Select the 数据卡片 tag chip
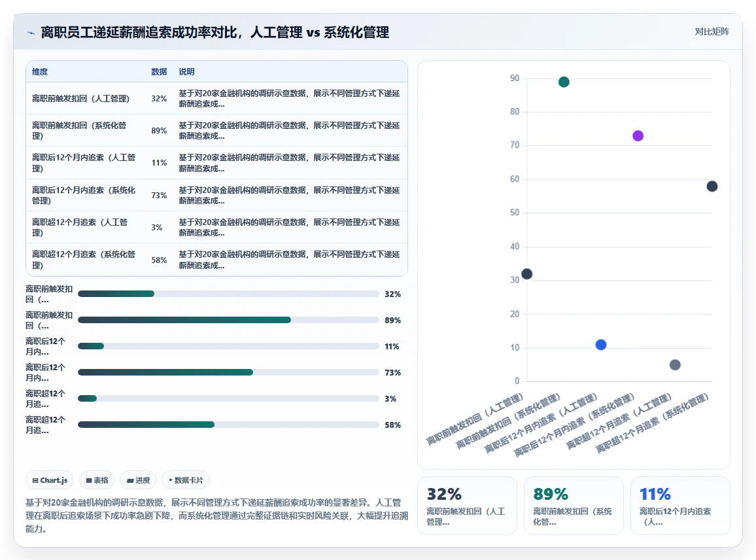The width and height of the screenshot is (756, 560). point(186,480)
